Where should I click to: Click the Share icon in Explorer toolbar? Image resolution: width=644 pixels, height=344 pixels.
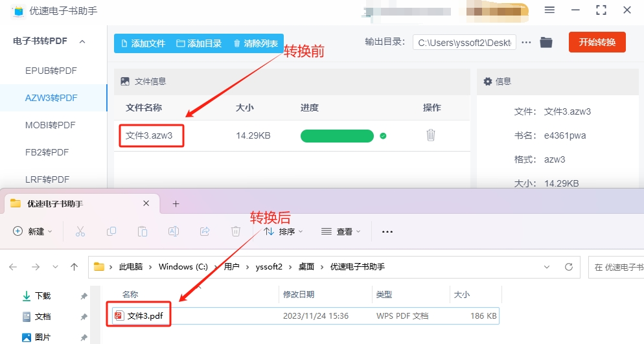(x=205, y=231)
